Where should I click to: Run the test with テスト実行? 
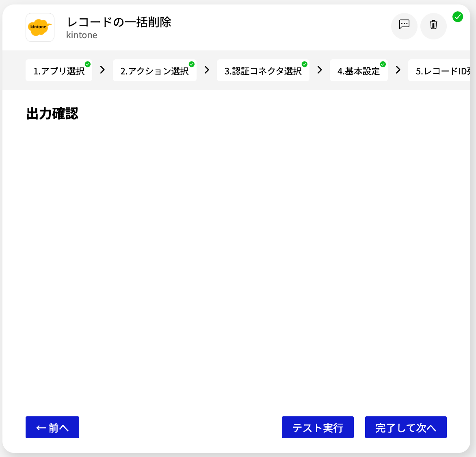[x=318, y=427]
